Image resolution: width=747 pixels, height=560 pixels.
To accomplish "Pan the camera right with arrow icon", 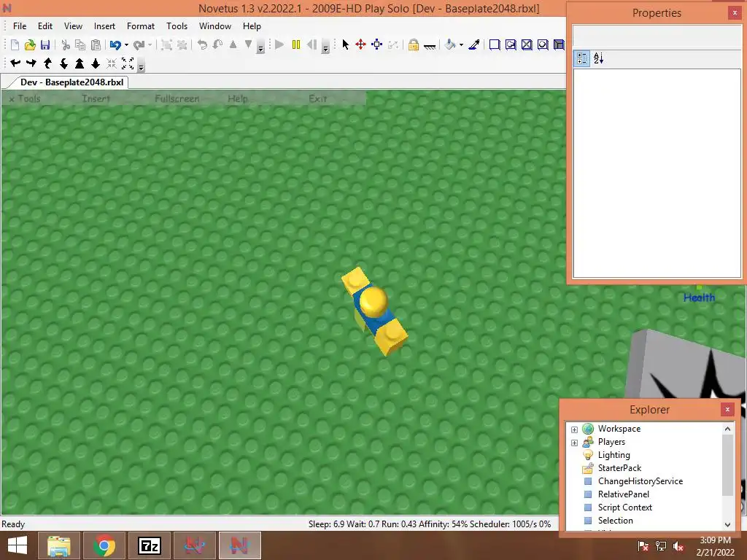I will [x=31, y=63].
